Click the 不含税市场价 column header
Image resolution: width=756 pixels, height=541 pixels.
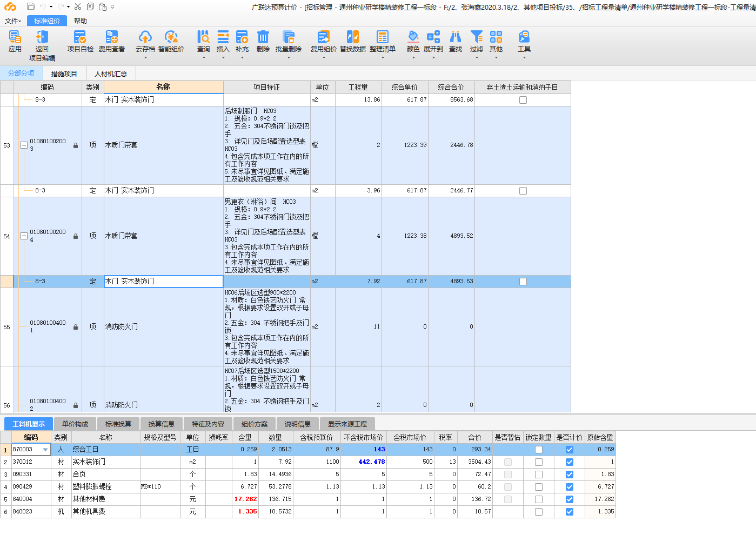tap(364, 437)
